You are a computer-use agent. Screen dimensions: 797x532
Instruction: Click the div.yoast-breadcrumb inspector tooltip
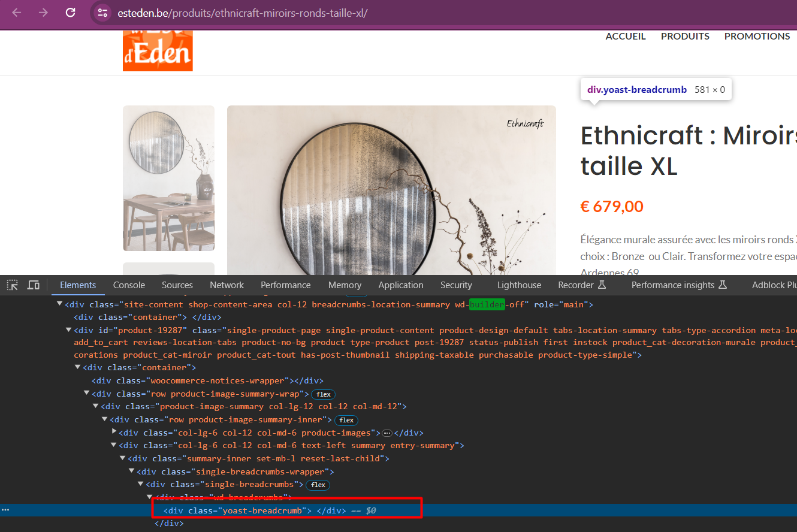[656, 90]
